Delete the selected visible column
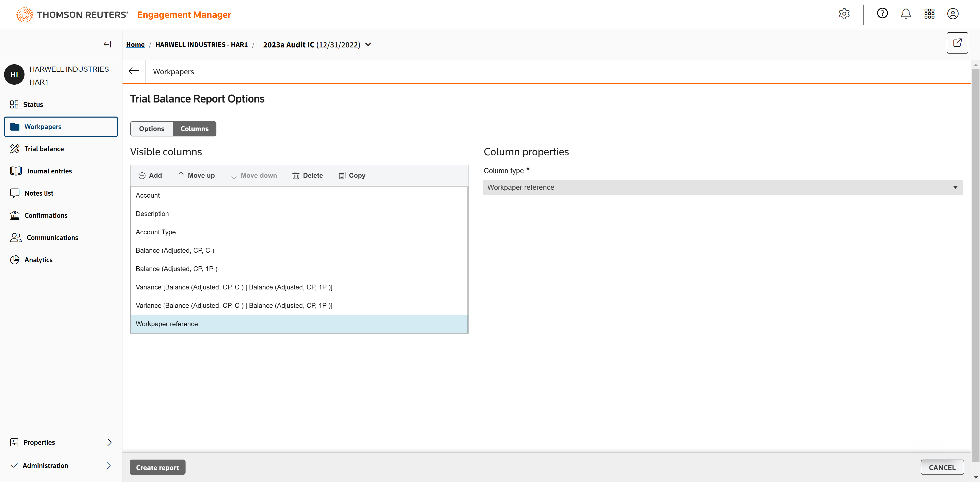Image resolution: width=980 pixels, height=482 pixels. 307,175
